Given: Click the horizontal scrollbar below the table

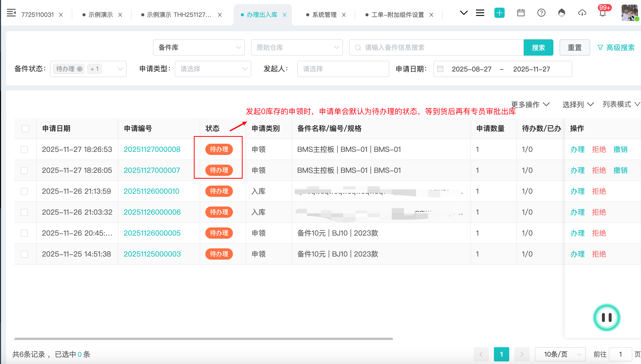Looking at the screenshot, I should 203,339.
